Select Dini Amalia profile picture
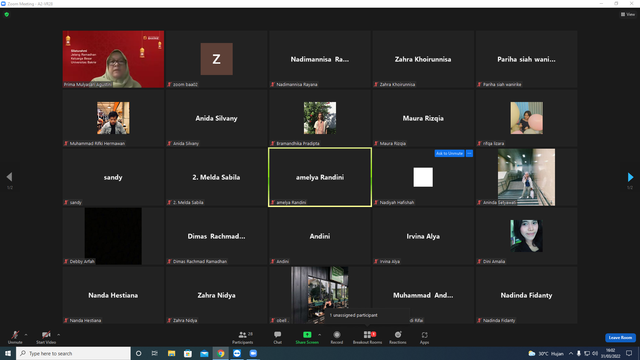The image size is (640, 360). point(527,236)
